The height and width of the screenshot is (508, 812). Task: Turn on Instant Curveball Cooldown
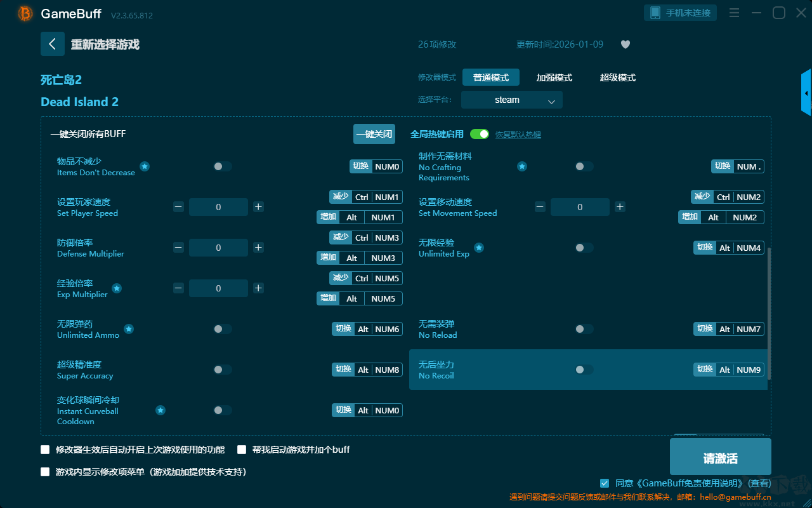tap(223, 410)
